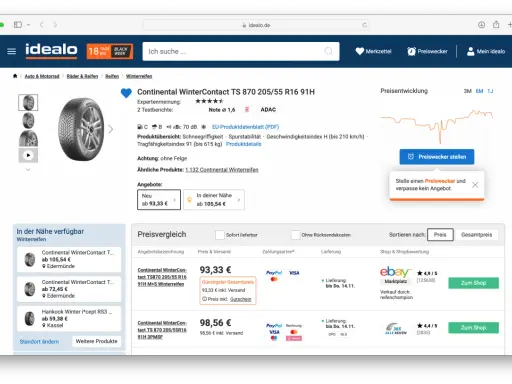Show 1J price history
Screen dimensions: 512x384
click(x=490, y=91)
